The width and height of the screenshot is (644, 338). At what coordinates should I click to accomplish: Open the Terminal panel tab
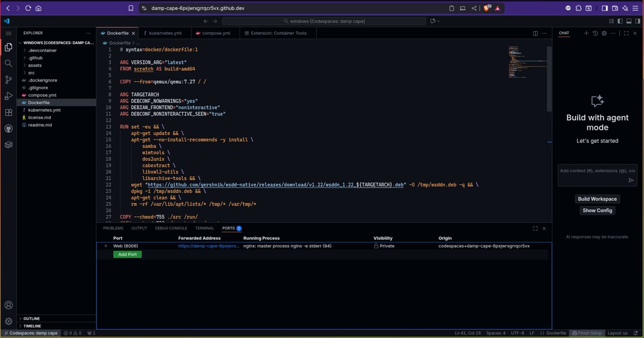pos(204,228)
